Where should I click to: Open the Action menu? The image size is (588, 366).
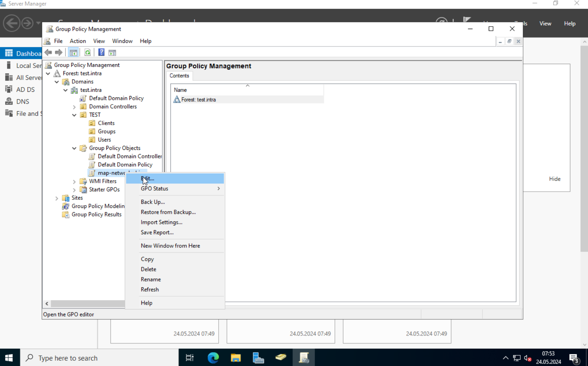[78, 41]
